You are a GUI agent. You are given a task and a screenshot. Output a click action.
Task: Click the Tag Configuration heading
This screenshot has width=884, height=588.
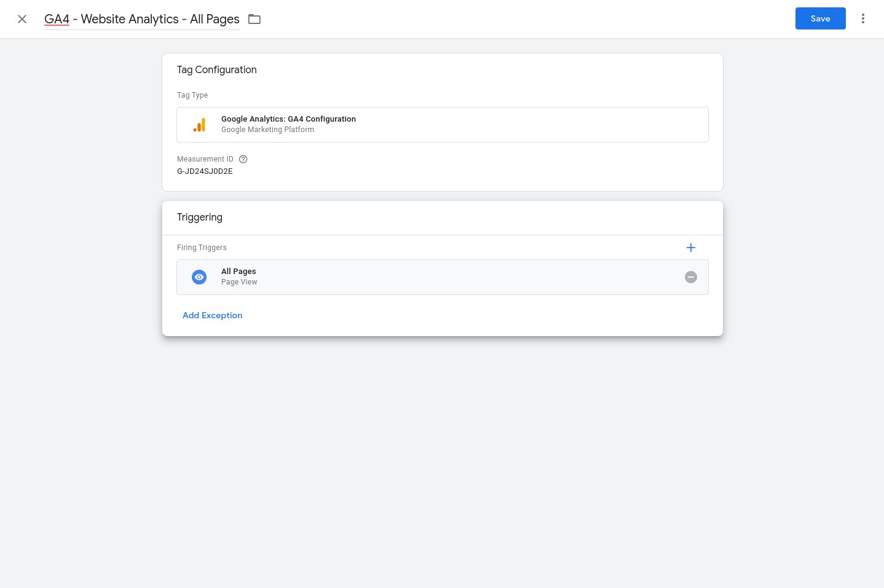(217, 70)
